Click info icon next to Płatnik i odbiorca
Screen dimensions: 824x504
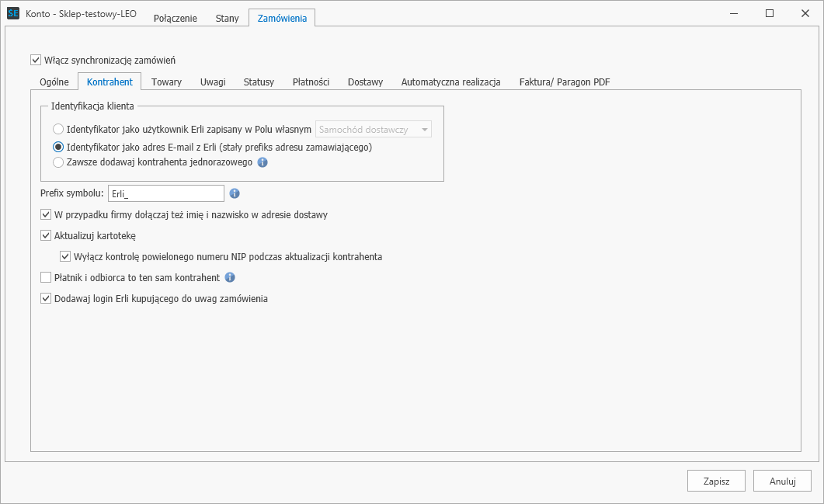tap(230, 277)
